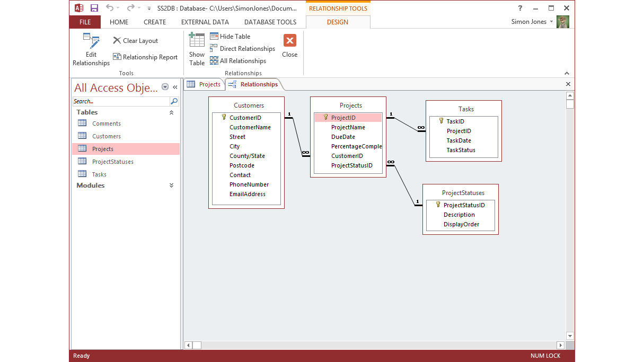This screenshot has height=362, width=644.
Task: Click the CustomerID key field in Customers
Action: (245, 118)
